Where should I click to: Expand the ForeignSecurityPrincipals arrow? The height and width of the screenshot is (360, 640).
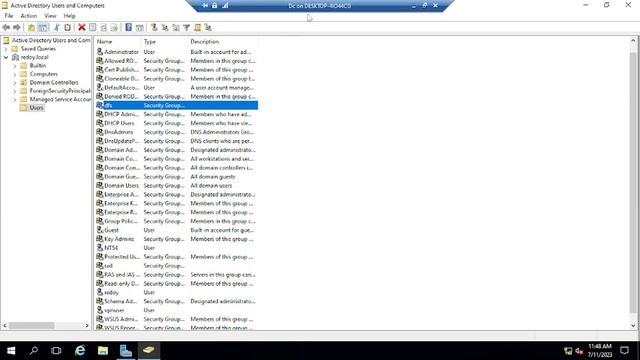[x=15, y=91]
